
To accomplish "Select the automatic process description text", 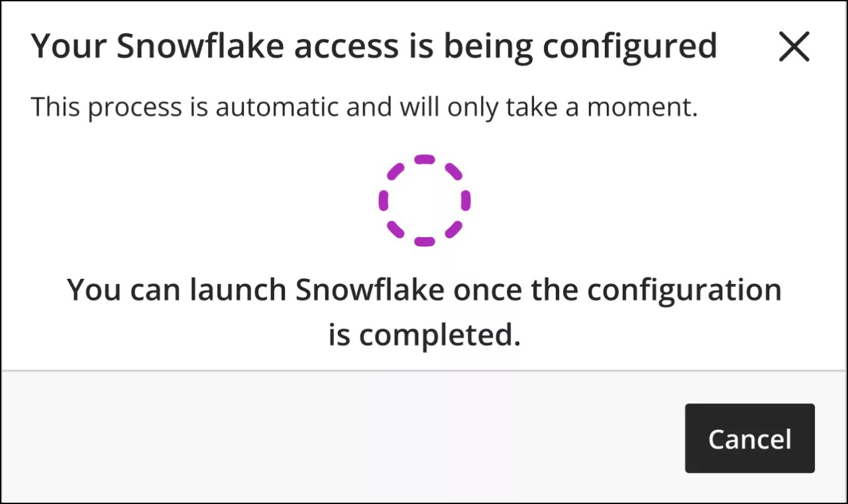I will tap(364, 106).
